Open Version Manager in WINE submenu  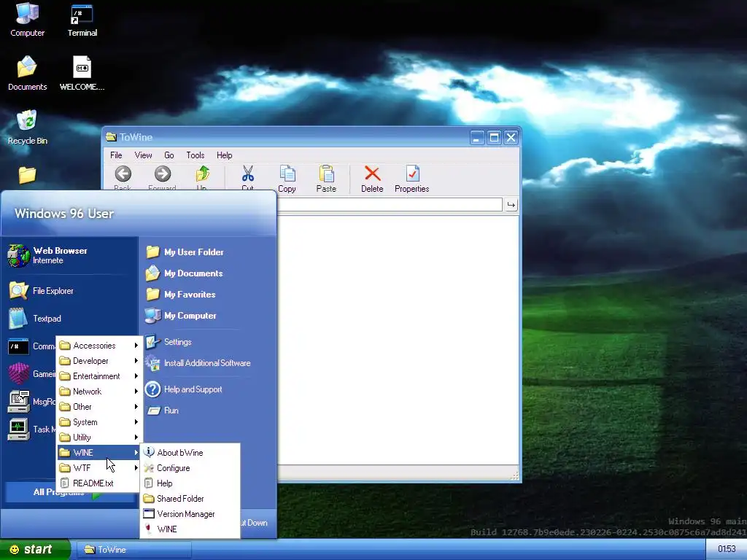coord(190,514)
